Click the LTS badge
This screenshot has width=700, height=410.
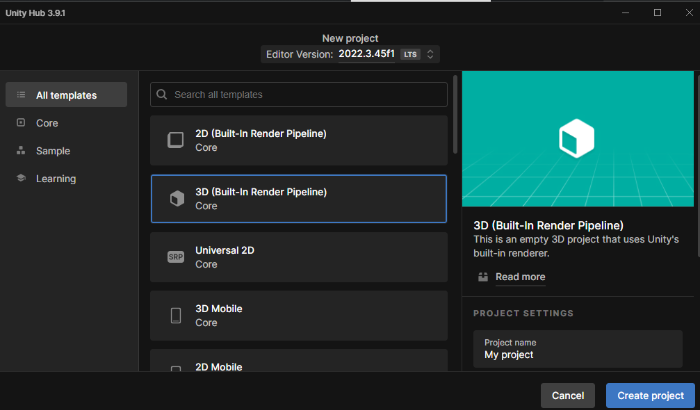point(410,54)
